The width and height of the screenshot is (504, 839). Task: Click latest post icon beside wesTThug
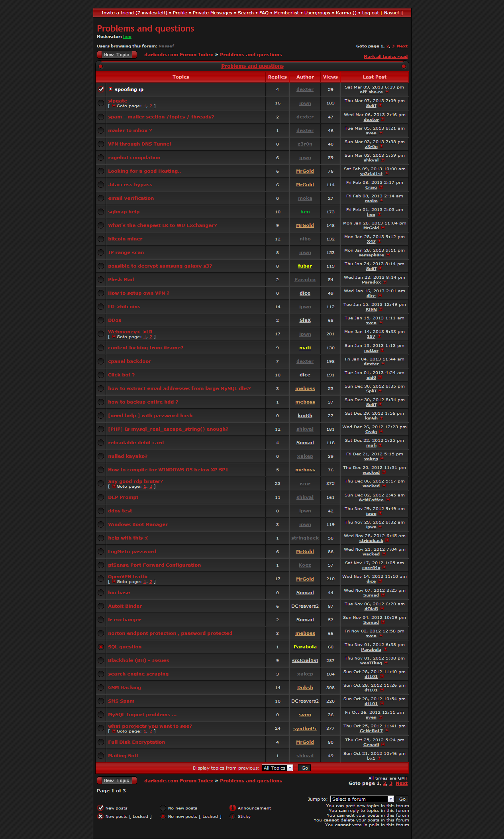pyautogui.click(x=386, y=663)
